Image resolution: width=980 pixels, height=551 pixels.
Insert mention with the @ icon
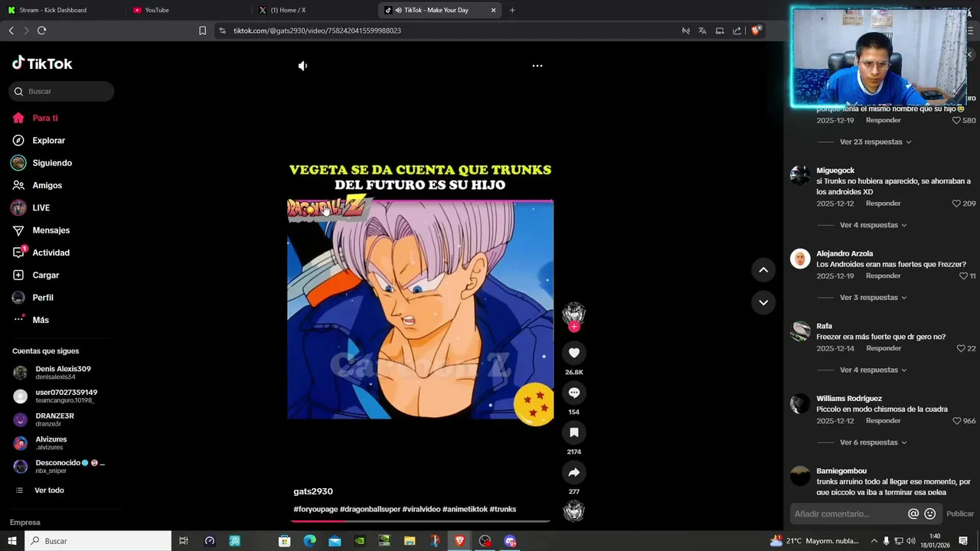(913, 514)
